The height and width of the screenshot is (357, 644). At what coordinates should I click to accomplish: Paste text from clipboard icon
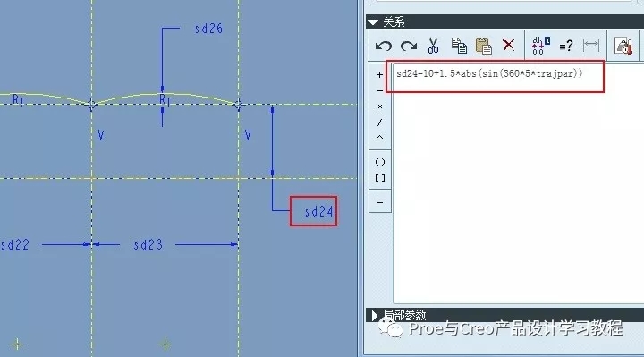[x=483, y=46]
